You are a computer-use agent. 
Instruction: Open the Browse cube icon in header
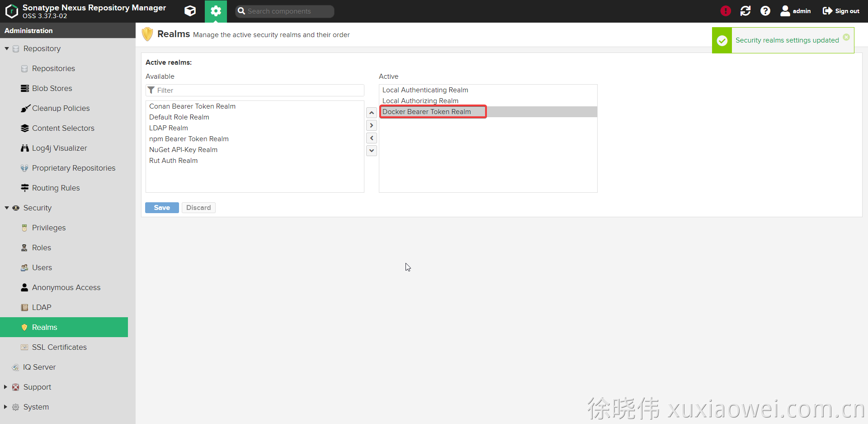(190, 11)
